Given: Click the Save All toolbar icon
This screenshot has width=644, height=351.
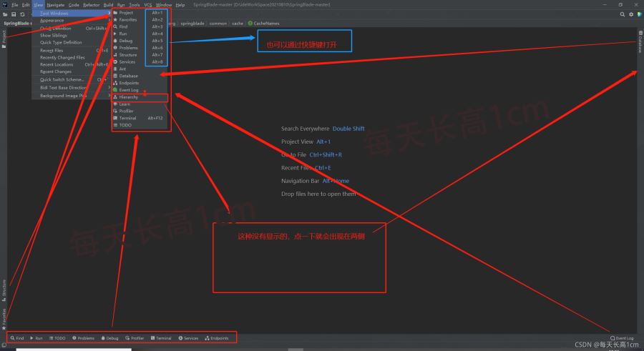Looking at the screenshot, I should point(14,14).
